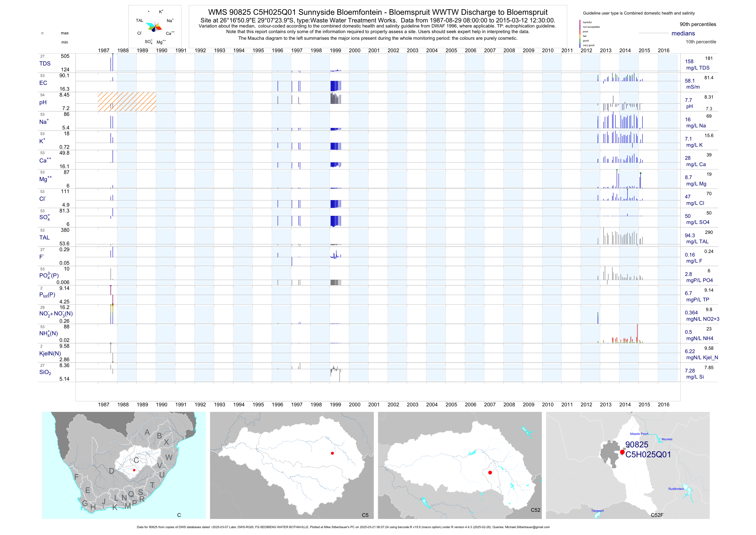Viewport: 756px width, 535px height.
Task: Open the C5 catchment map thumbnail
Action: pyautogui.click(x=292, y=465)
